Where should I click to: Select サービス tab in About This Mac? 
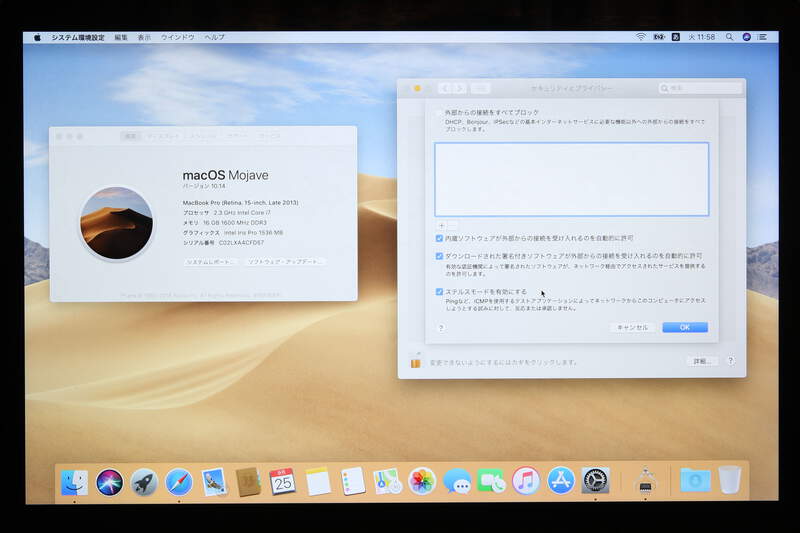click(x=269, y=136)
